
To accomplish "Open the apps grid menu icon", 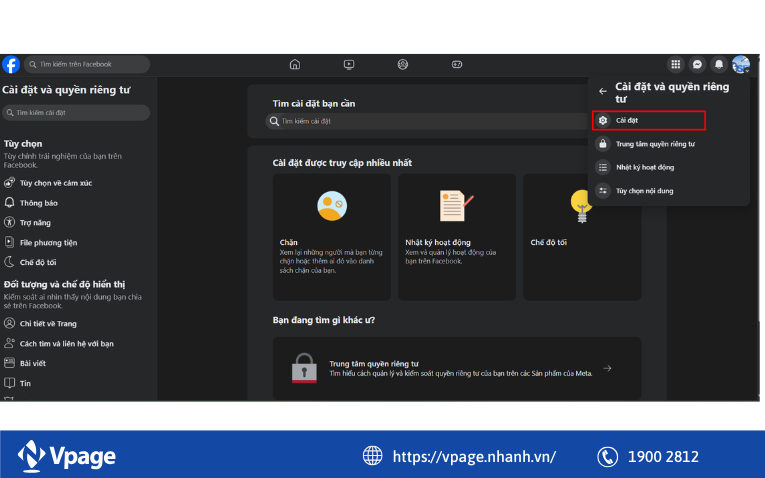I will (676, 65).
